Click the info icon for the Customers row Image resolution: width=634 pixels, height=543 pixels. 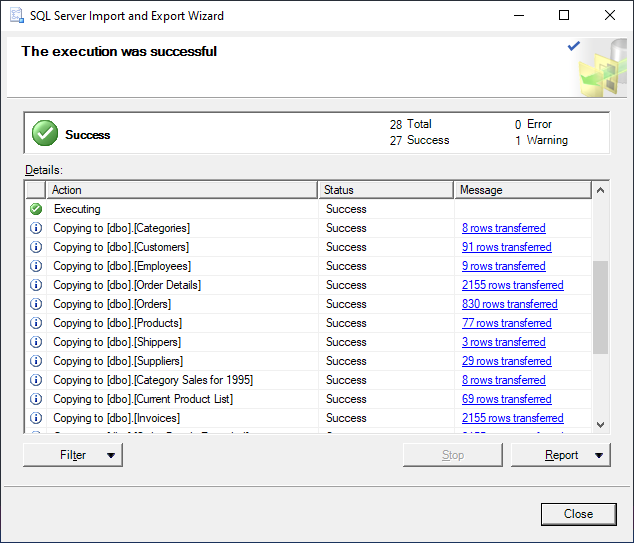tap(36, 247)
